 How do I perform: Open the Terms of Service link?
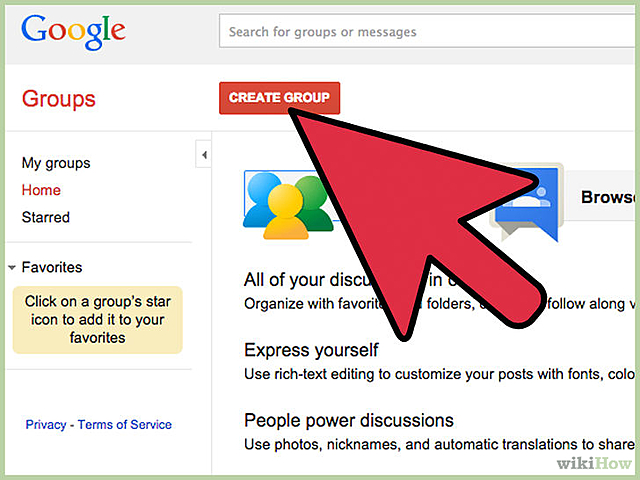pos(124,424)
